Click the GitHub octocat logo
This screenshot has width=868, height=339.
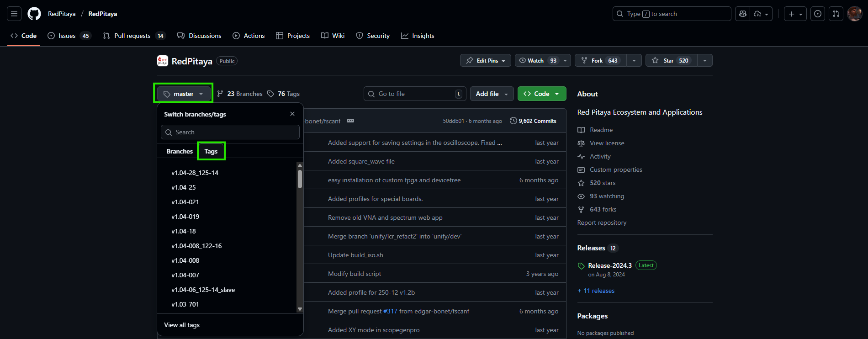pos(34,14)
